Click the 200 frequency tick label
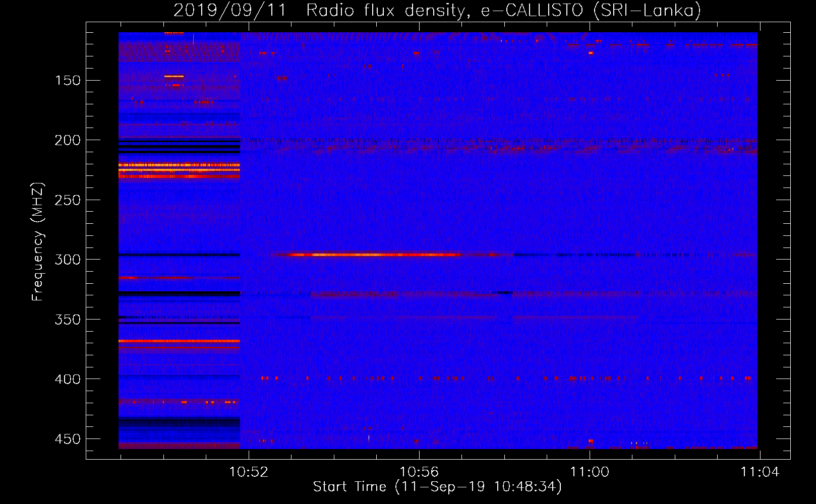The height and width of the screenshot is (504, 816). pos(68,140)
